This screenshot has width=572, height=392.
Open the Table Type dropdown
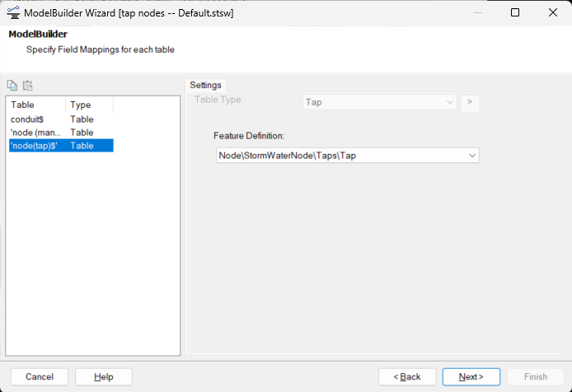coord(380,102)
